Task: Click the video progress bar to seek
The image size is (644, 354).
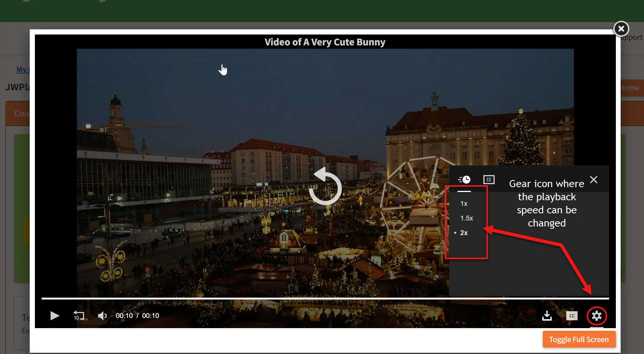Action: coord(325,298)
